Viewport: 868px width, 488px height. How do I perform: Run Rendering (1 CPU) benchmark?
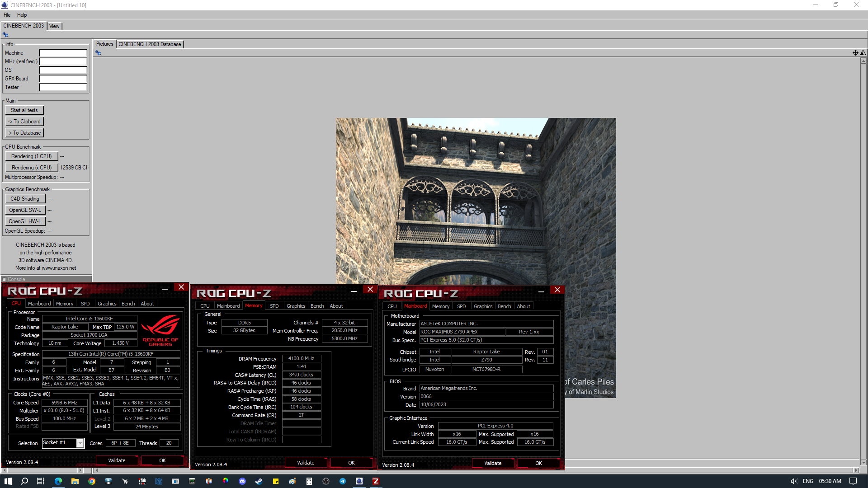(32, 156)
